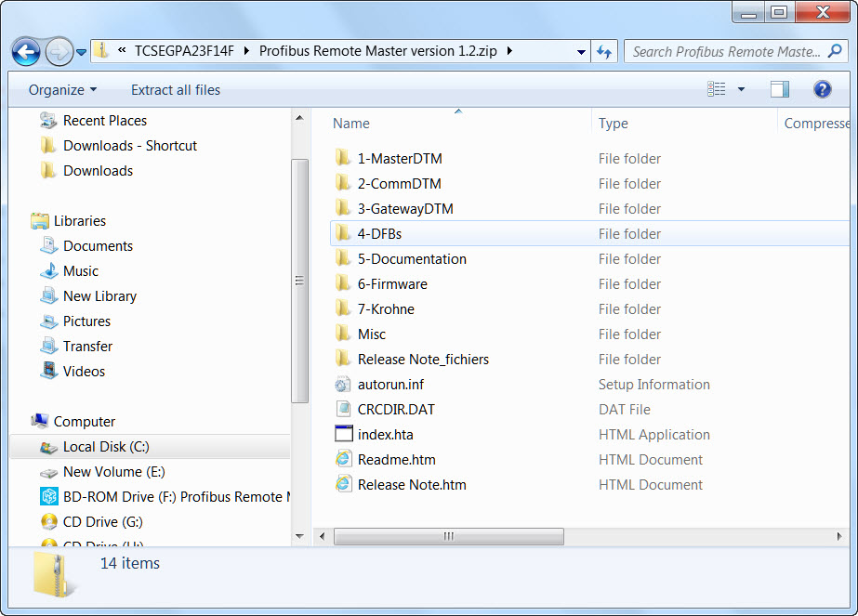This screenshot has height=616, width=858.
Task: Open New Library in navigation pane
Action: click(88, 296)
